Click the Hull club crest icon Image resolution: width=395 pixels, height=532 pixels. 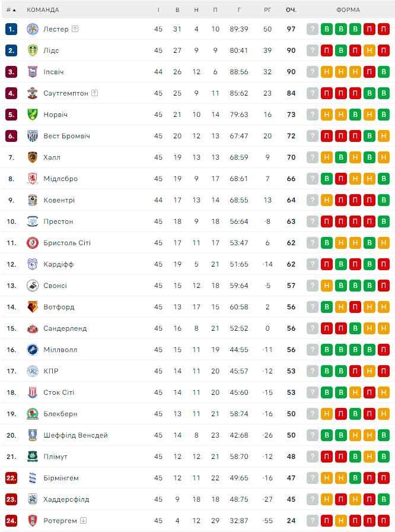(x=33, y=157)
